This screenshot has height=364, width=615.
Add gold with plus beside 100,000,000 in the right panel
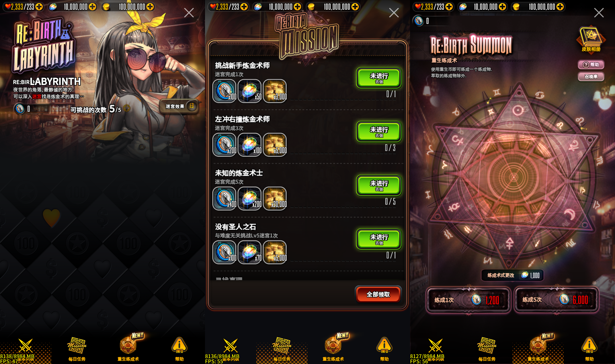coord(560,7)
